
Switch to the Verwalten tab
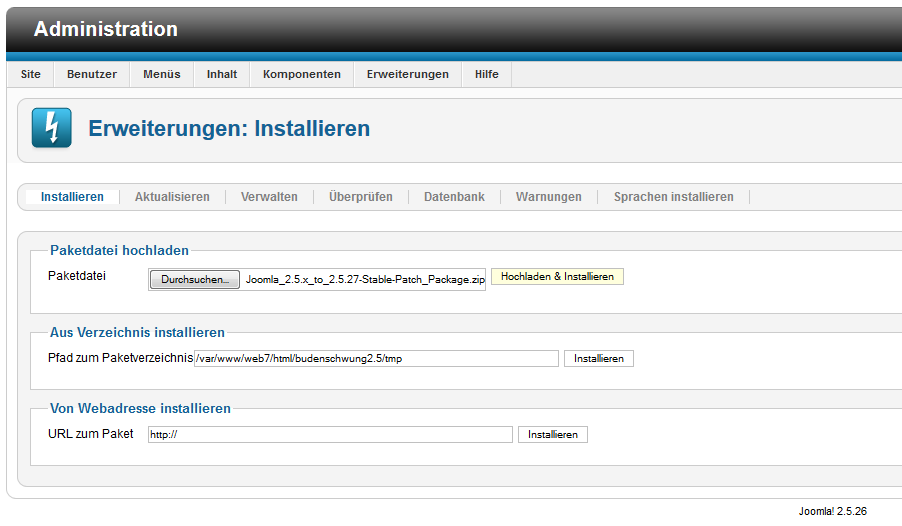point(269,197)
